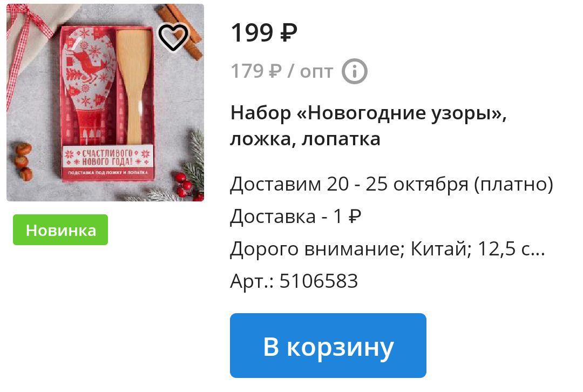Click the green Новинка badge
Screen dimensions: 583x392
60,230
